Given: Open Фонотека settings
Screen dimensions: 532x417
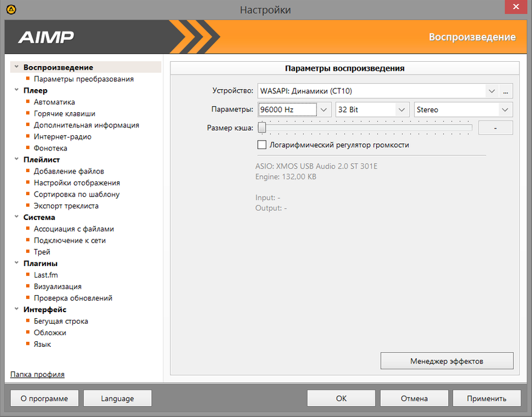Looking at the screenshot, I should click(50, 148).
